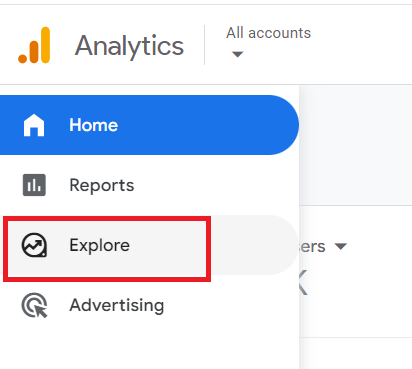This screenshot has height=369, width=412.
Task: Click the partial left chevron beside the card
Action: (x=303, y=283)
